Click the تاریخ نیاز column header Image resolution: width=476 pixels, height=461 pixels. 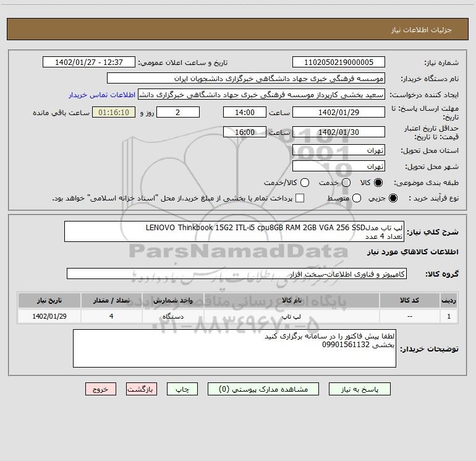(x=49, y=301)
